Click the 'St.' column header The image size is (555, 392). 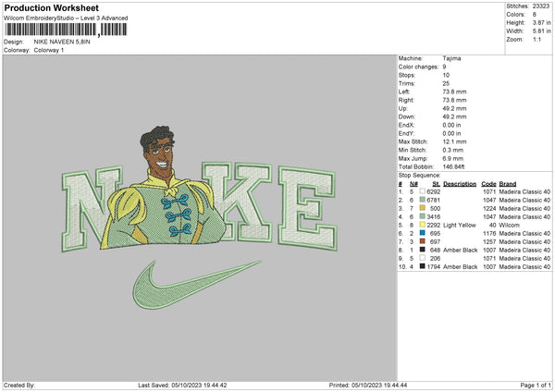point(437,184)
